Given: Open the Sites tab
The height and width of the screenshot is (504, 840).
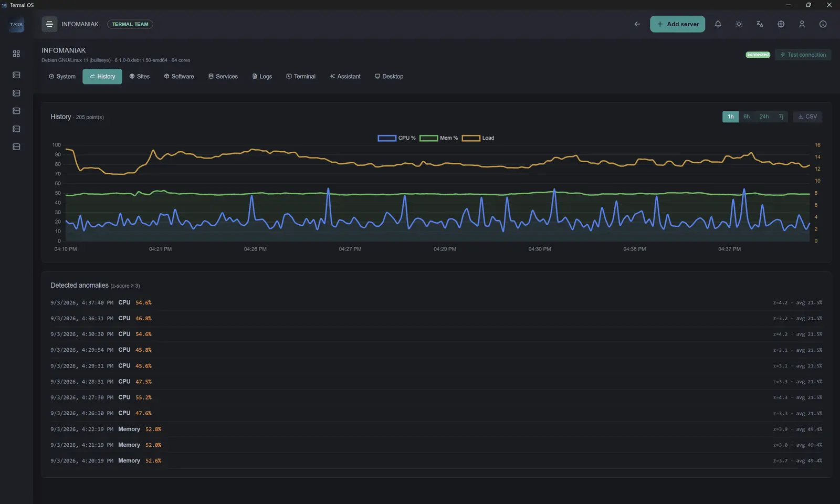Looking at the screenshot, I should tap(140, 77).
